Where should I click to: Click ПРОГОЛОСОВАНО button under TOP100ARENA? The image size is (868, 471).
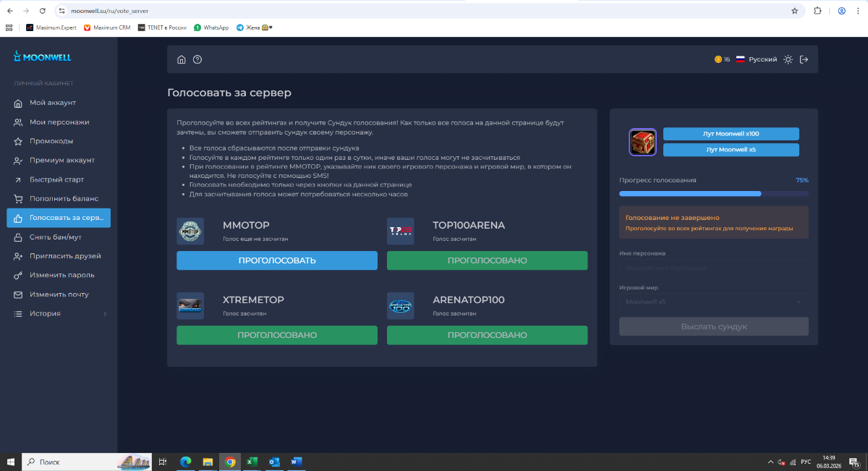487,260
